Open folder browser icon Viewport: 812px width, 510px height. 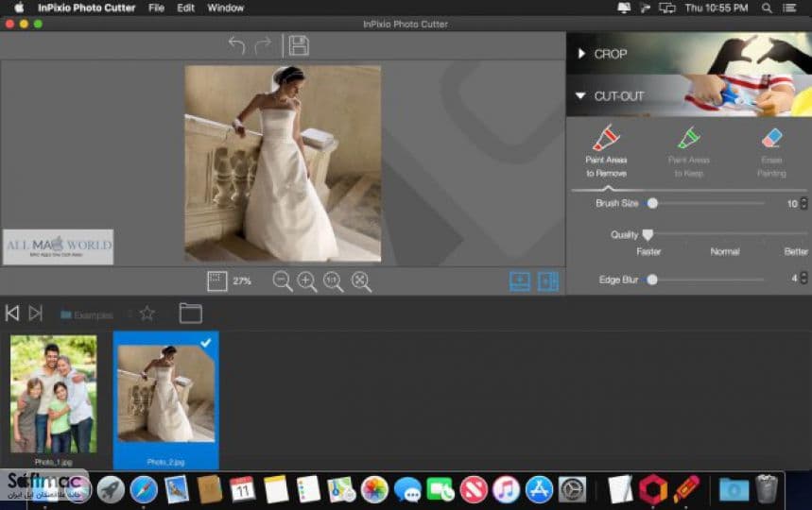pos(191,313)
